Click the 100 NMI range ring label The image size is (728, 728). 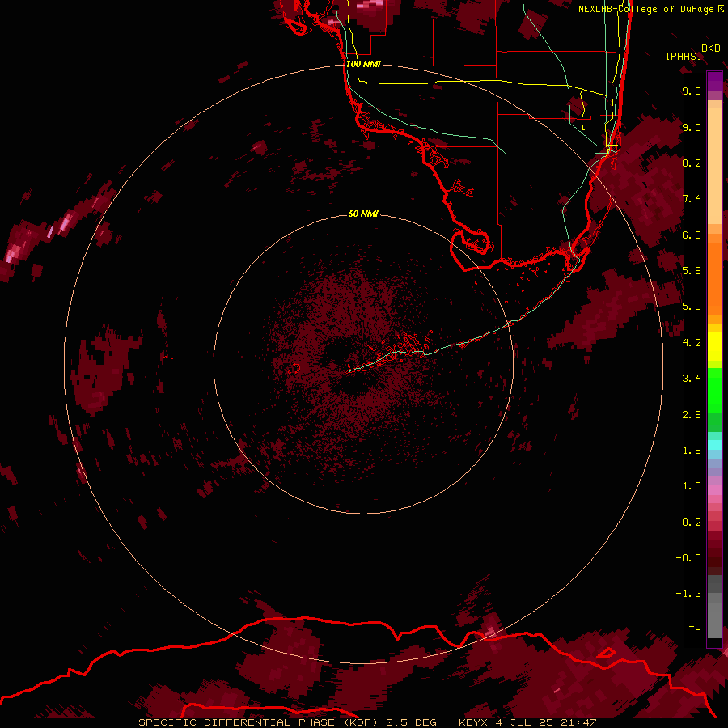[363, 64]
